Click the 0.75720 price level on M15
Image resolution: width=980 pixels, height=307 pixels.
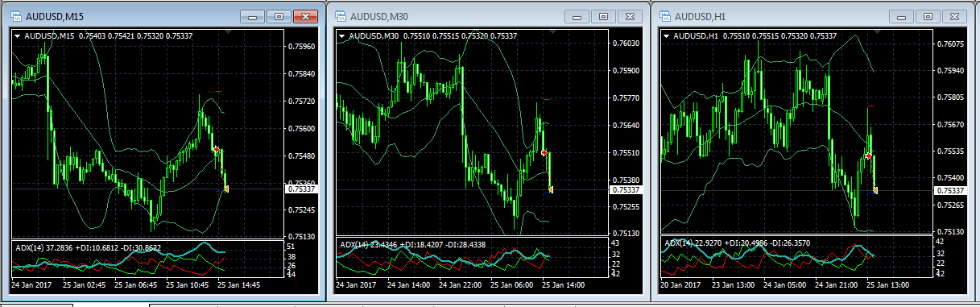tap(303, 102)
